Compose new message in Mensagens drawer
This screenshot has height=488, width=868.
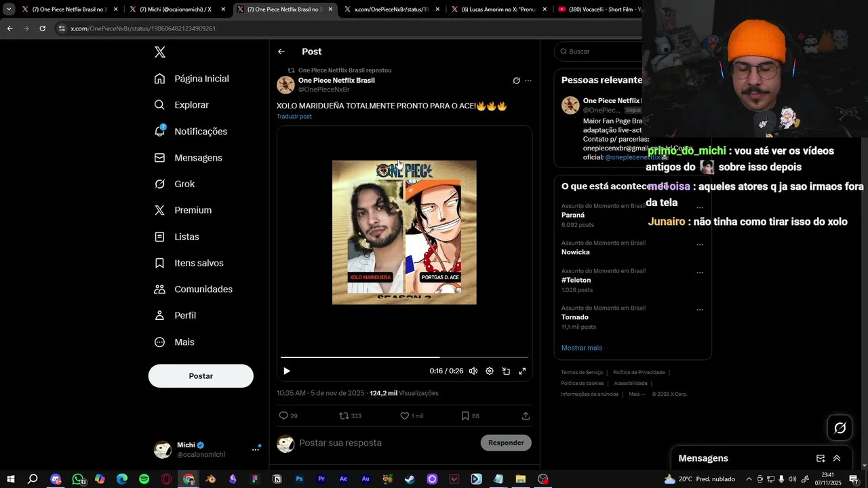(x=821, y=459)
